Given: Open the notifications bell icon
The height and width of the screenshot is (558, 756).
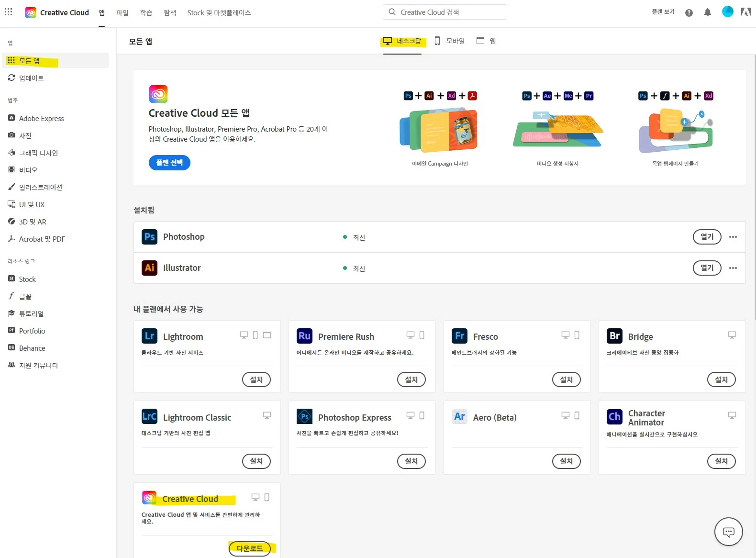Looking at the screenshot, I should pyautogui.click(x=708, y=12).
